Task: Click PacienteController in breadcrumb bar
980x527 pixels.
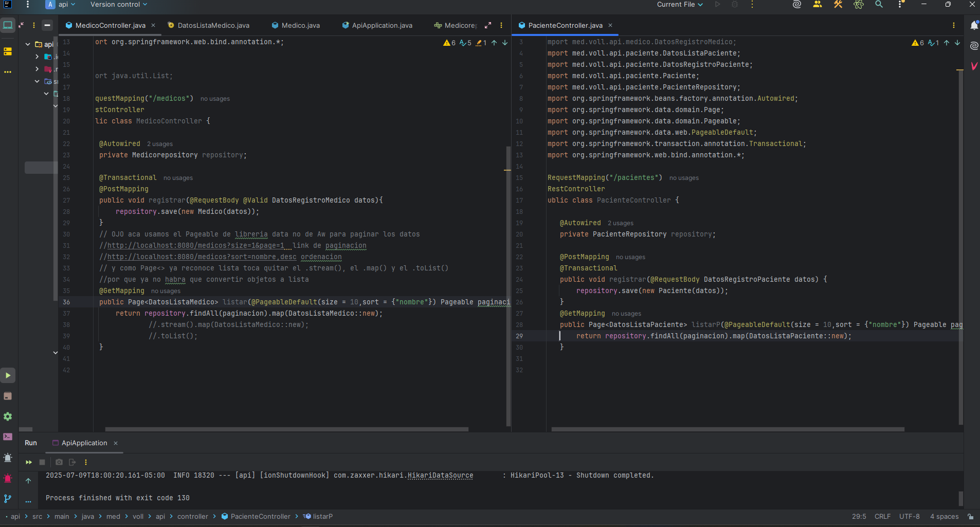Action: [x=256, y=517]
